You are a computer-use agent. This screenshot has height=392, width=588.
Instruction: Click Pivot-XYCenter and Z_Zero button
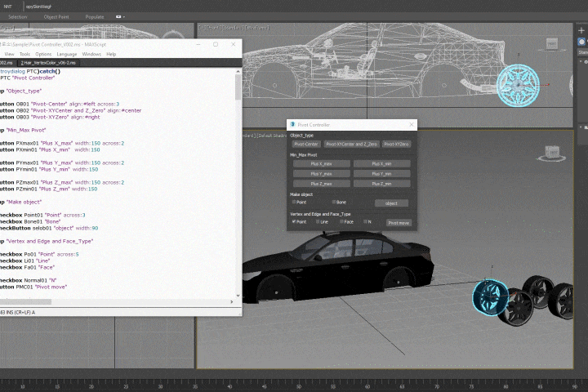click(x=351, y=144)
